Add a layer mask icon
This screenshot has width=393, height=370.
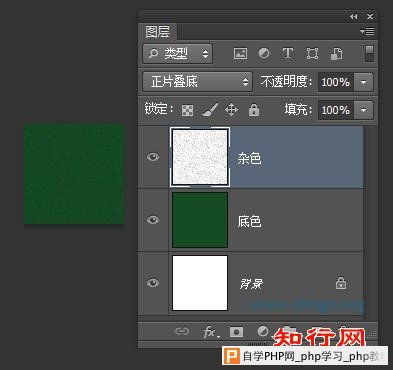point(236,332)
